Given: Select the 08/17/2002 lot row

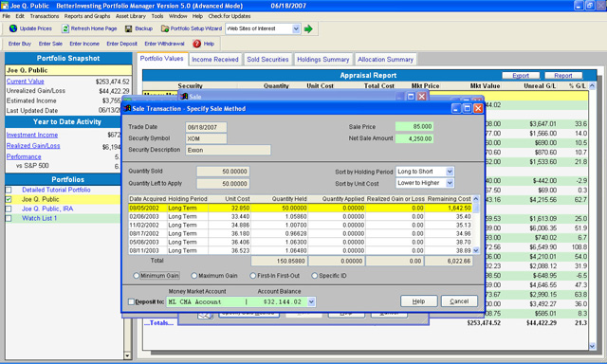Looking at the screenshot, I should pyautogui.click(x=301, y=233).
